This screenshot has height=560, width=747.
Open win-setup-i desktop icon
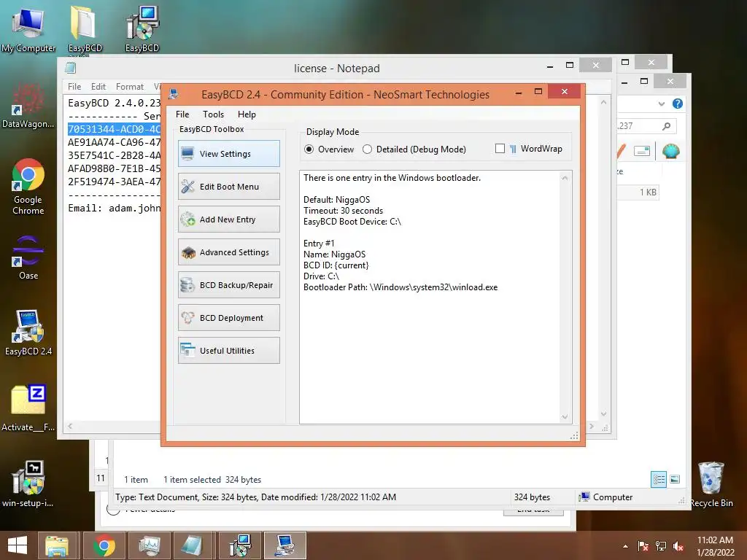pos(28,484)
